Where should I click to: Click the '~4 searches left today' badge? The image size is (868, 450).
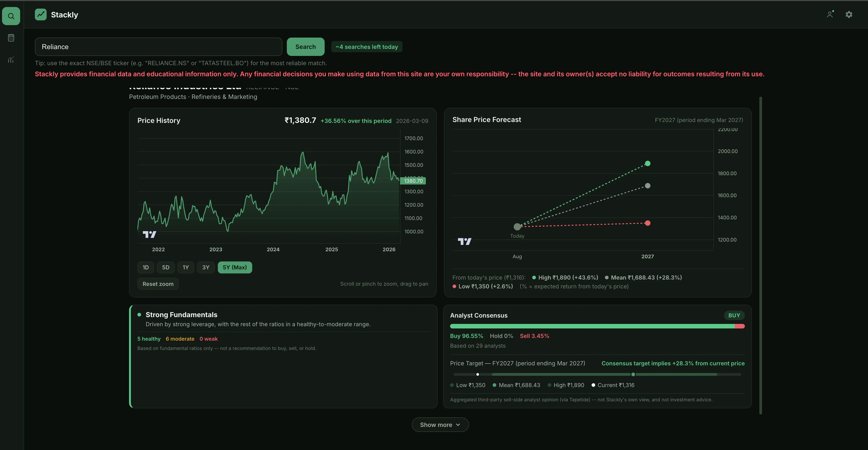[367, 47]
